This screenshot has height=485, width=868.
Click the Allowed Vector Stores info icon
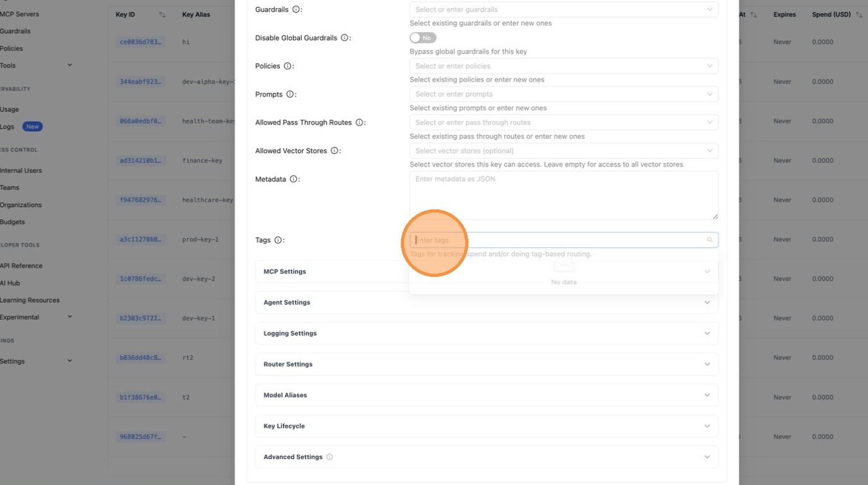click(335, 151)
